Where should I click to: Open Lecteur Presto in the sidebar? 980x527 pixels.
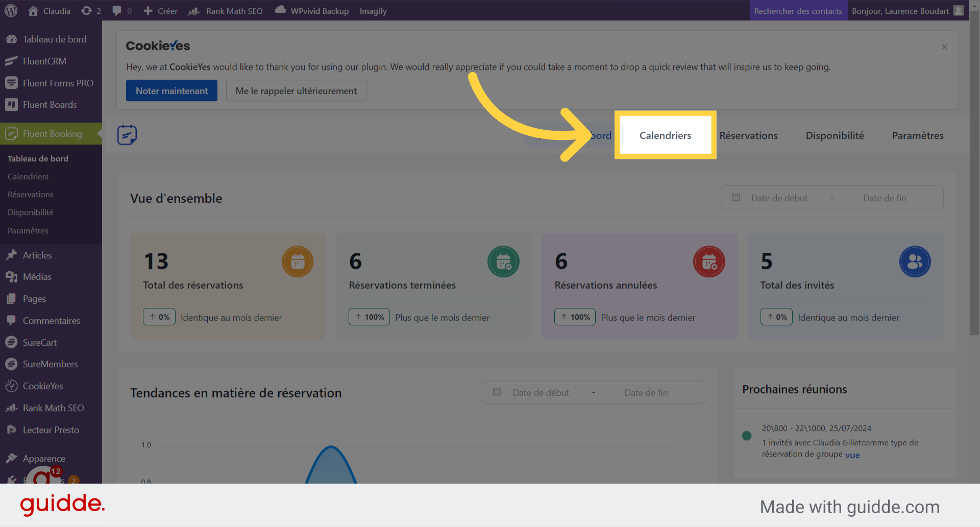51,430
